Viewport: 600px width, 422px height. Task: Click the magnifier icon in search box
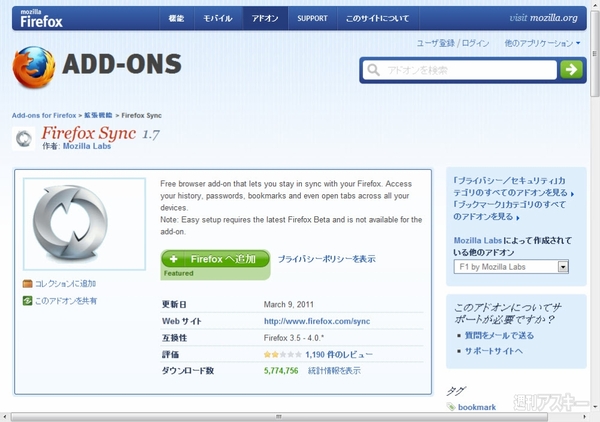(373, 70)
